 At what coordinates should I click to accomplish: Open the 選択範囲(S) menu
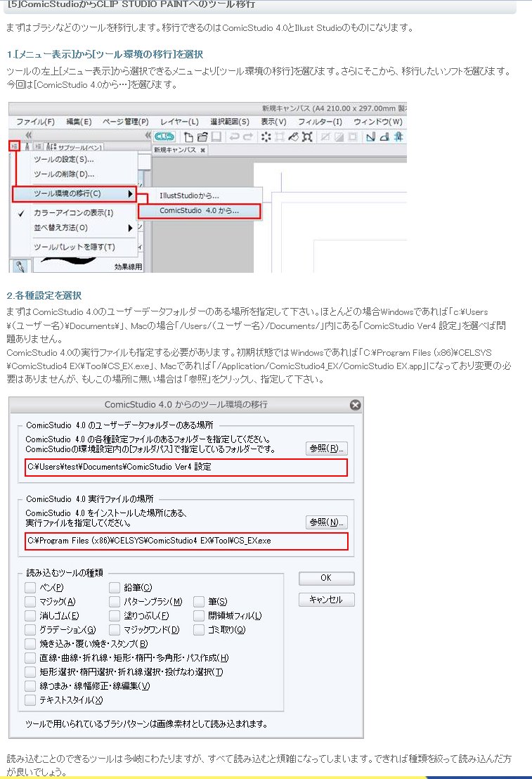[x=230, y=122]
